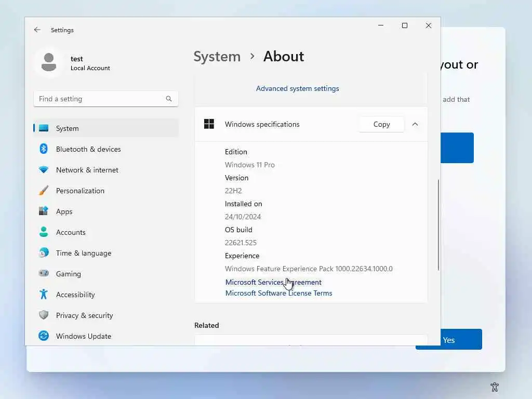Open Microsoft Software License Terms link
The width and height of the screenshot is (532, 399).
(x=279, y=293)
